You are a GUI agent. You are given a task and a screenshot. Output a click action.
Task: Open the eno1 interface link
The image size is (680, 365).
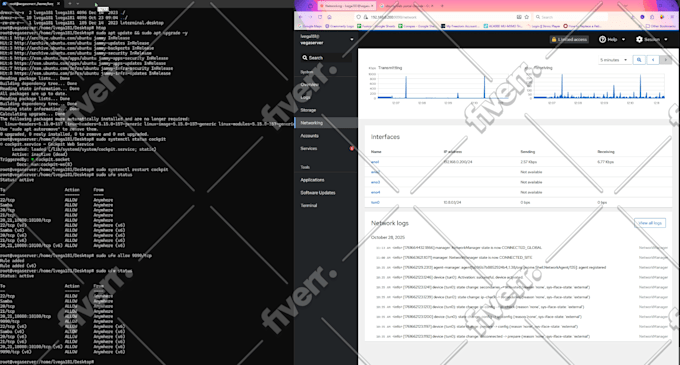pyautogui.click(x=375, y=162)
